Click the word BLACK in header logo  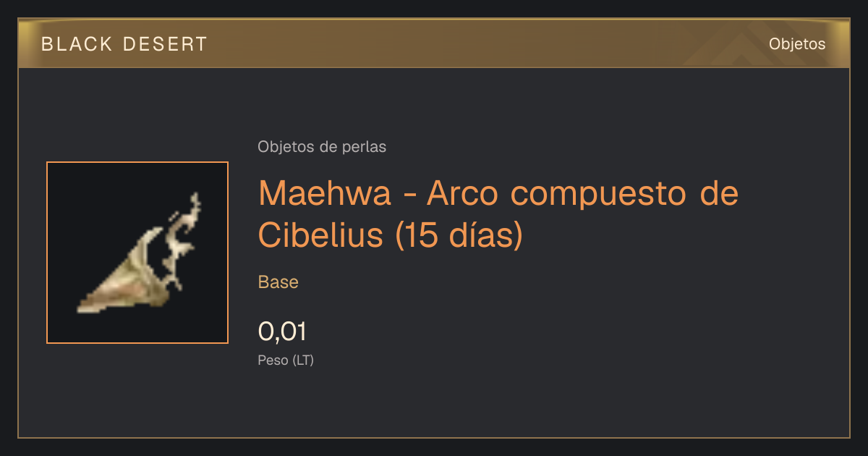77,44
